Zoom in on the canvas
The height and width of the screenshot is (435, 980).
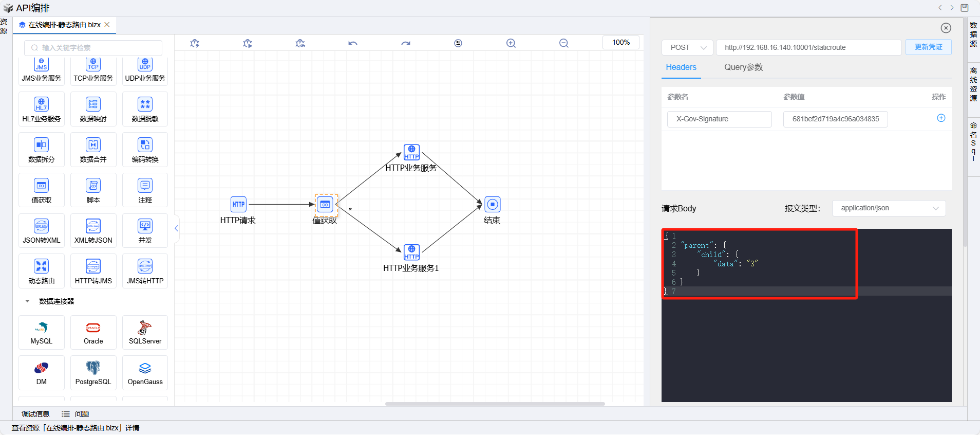coord(511,43)
